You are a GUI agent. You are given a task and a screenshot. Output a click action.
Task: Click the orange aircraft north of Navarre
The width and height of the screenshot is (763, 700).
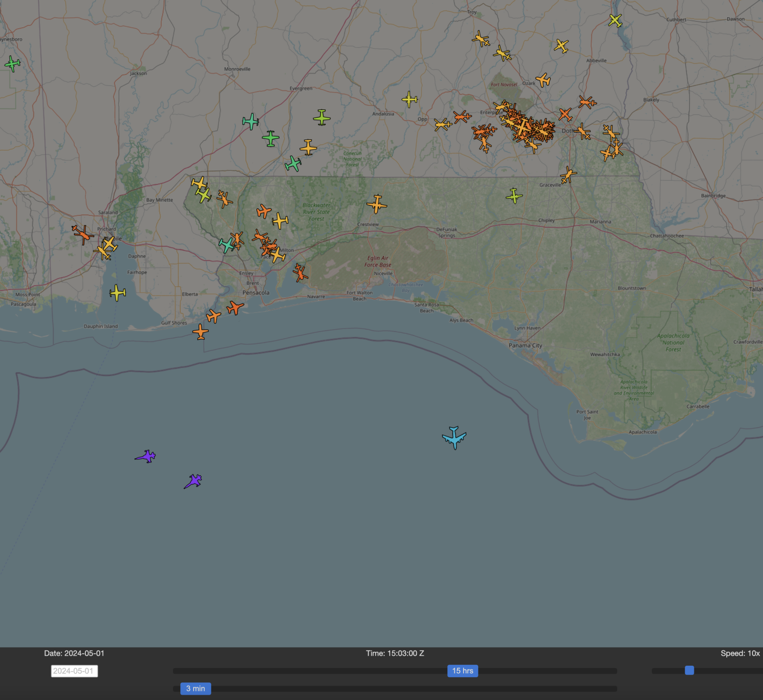pos(300,273)
